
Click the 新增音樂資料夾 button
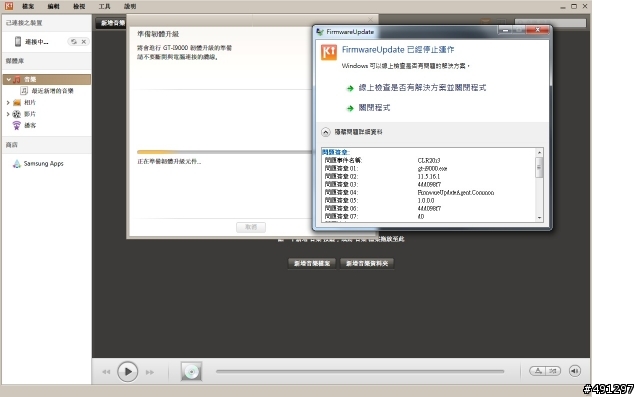click(367, 263)
